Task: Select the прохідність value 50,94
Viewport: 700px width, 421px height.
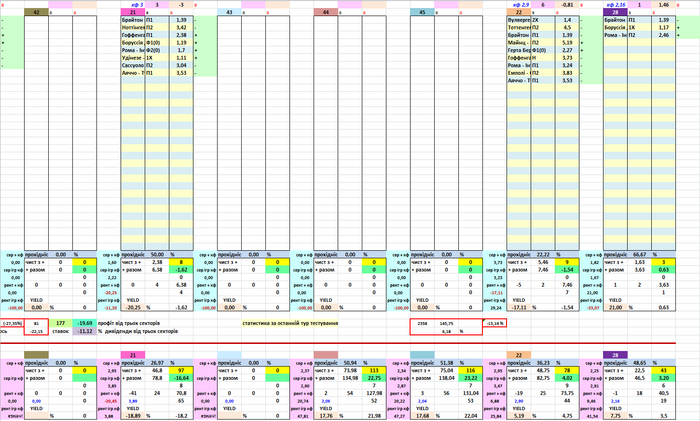Action: (350, 363)
